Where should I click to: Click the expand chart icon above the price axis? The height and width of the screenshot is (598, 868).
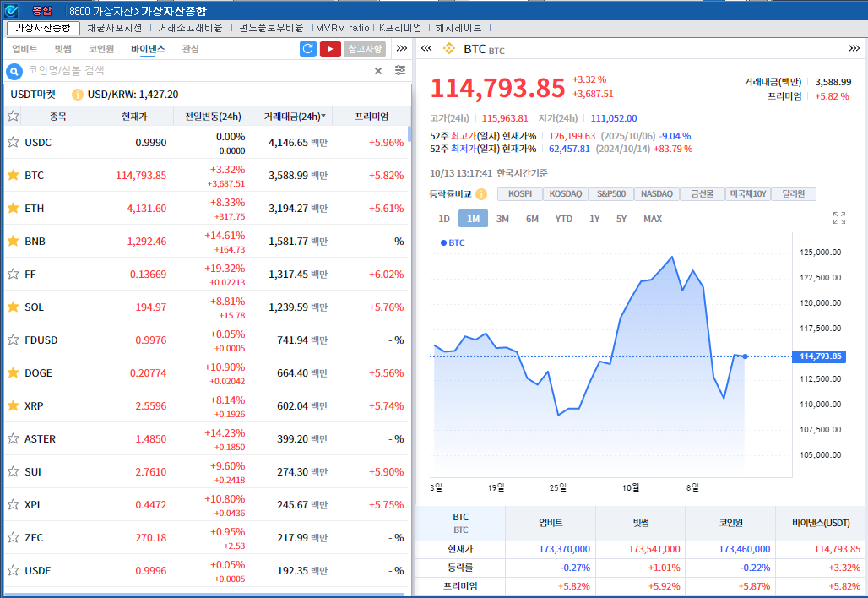click(839, 217)
